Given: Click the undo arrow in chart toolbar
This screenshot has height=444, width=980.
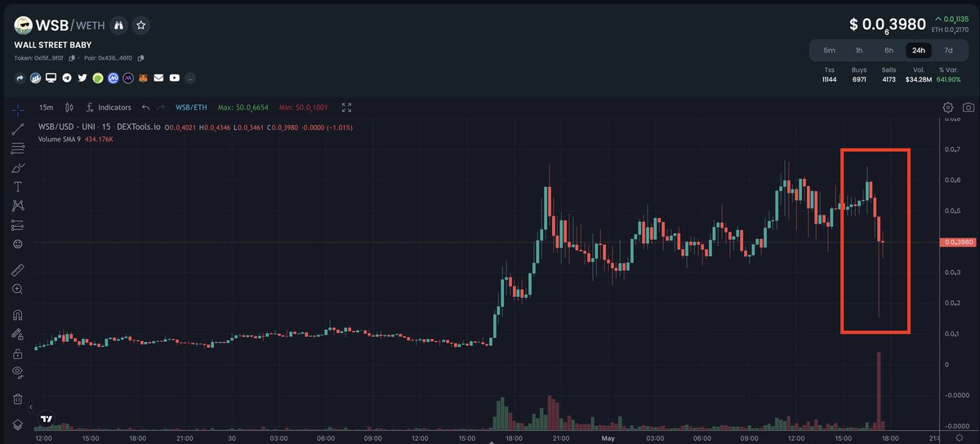Looking at the screenshot, I should 145,108.
